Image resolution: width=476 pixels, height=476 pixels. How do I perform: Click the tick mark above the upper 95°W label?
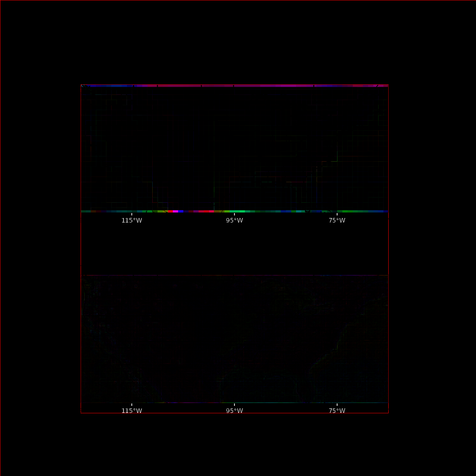234,214
